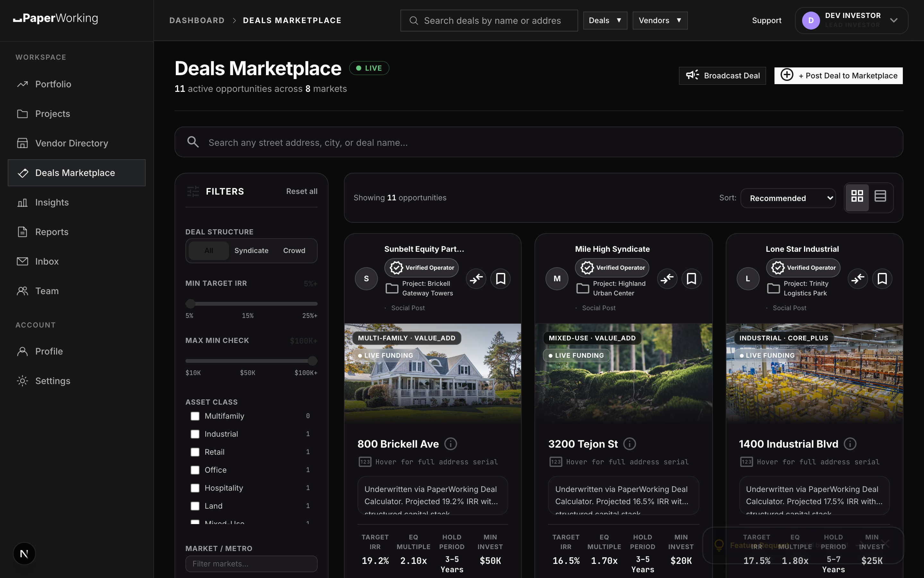Click compare arrows icon on Mile High card
924x578 pixels.
click(x=667, y=279)
